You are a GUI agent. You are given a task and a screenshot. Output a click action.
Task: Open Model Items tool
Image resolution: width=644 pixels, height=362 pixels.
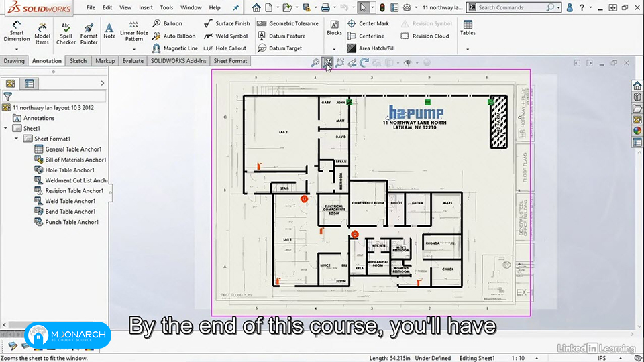(x=42, y=34)
